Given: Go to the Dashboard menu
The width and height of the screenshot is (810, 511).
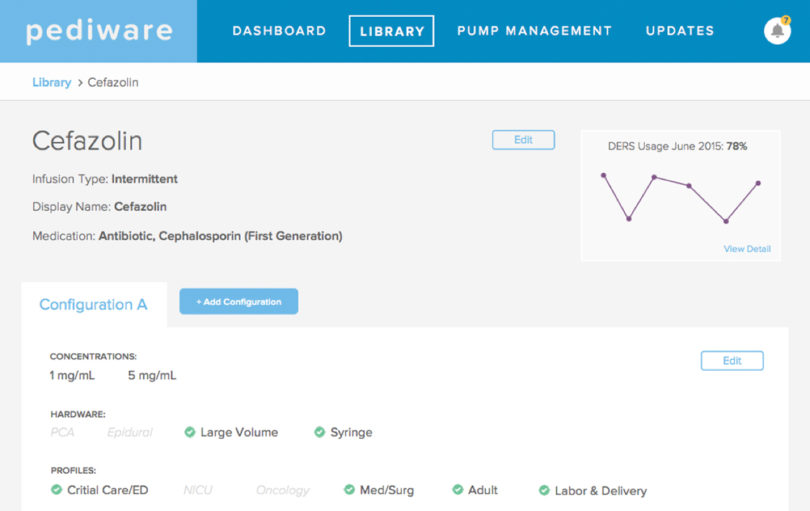Looking at the screenshot, I should tap(279, 31).
